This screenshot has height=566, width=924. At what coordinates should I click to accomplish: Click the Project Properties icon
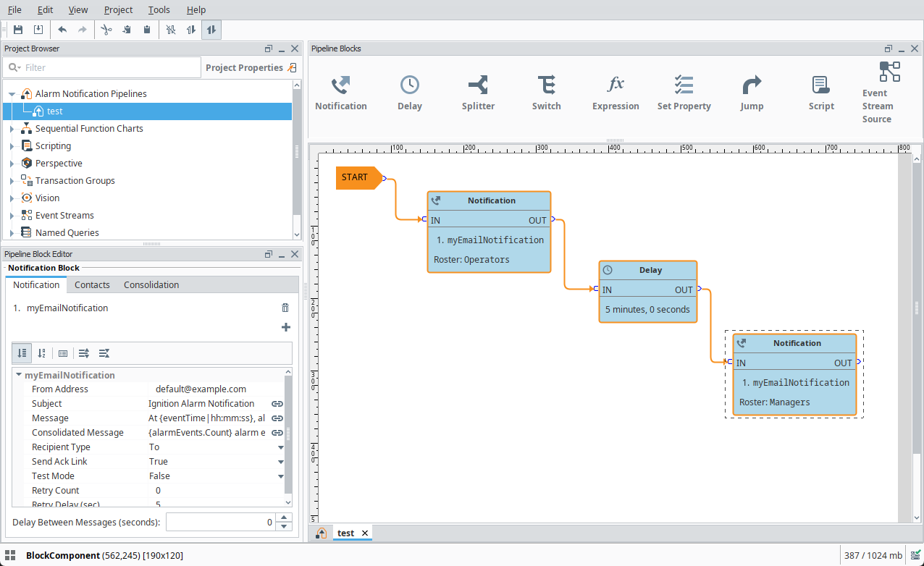pyautogui.click(x=292, y=67)
